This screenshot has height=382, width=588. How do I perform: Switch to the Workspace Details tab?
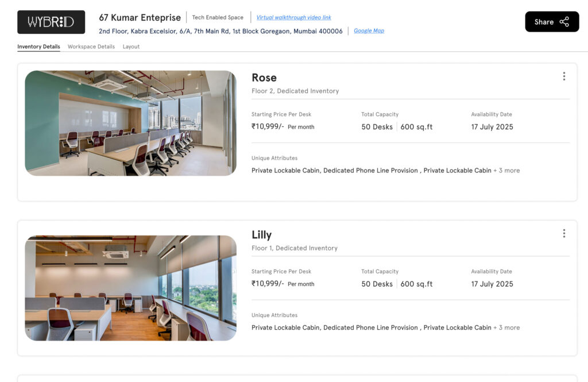point(91,47)
